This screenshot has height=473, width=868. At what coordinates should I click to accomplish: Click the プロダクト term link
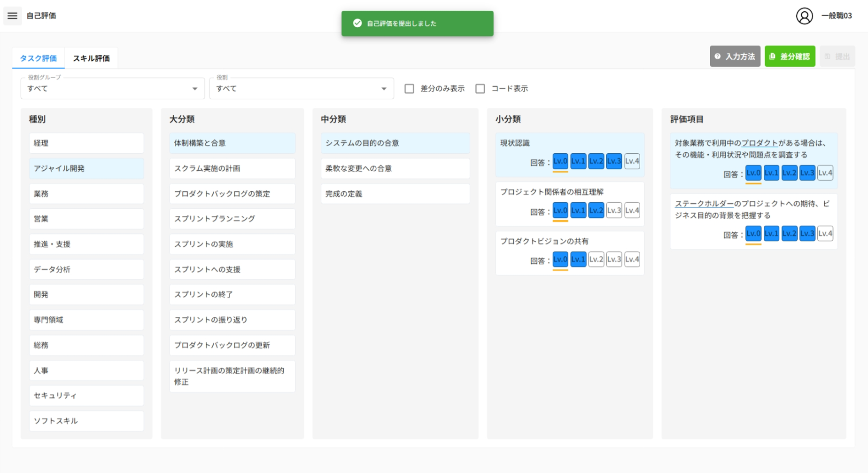click(759, 143)
